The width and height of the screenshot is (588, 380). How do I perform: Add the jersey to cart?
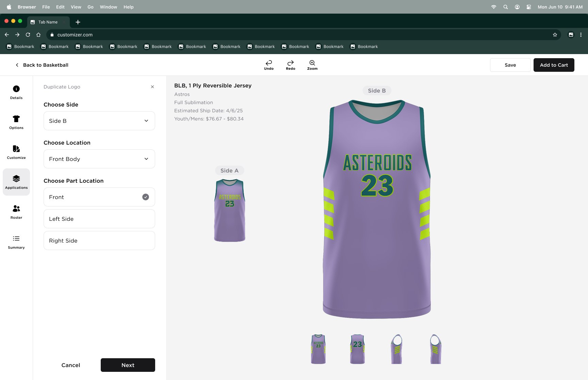coord(554,65)
